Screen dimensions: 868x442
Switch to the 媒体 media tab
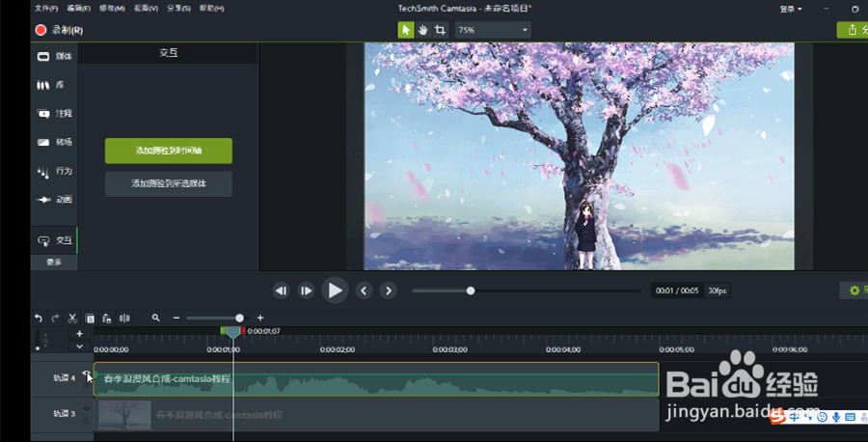coord(54,56)
